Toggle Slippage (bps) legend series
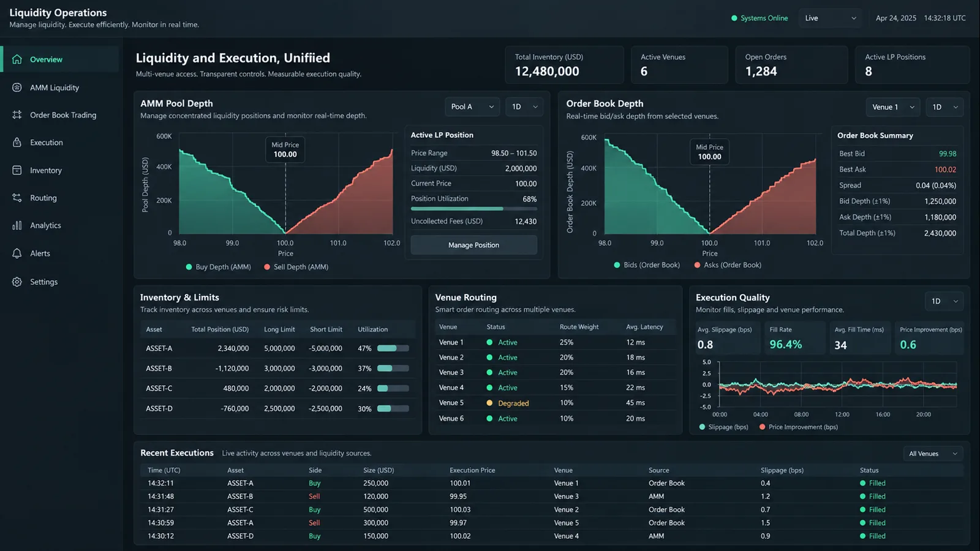Image resolution: width=980 pixels, height=551 pixels. pyautogui.click(x=724, y=427)
